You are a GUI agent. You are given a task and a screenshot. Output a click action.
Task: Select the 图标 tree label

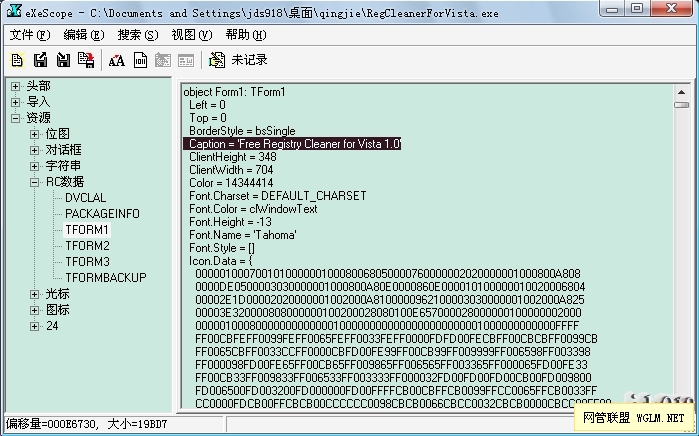pyautogui.click(x=58, y=310)
